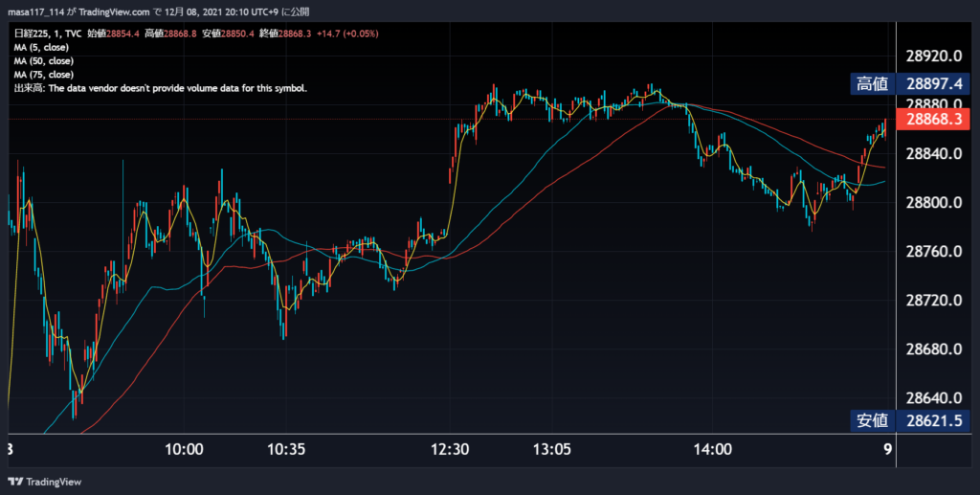Screen dimensions: 980x495
Task: Click the current price label 28868.3
Action: coord(933,120)
